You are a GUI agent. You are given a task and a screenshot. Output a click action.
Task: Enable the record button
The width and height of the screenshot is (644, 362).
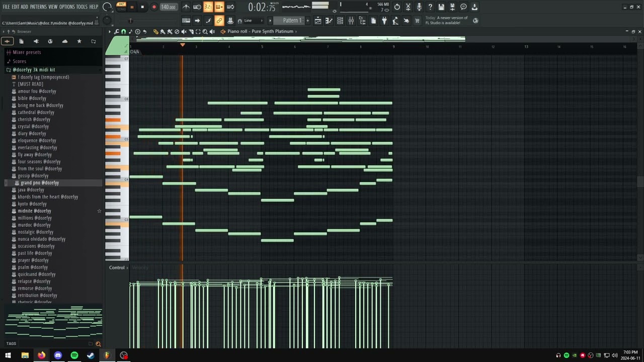154,7
